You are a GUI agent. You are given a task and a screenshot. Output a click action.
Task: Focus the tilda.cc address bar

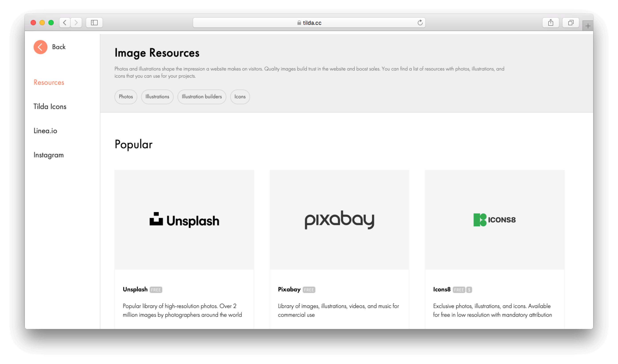309,23
